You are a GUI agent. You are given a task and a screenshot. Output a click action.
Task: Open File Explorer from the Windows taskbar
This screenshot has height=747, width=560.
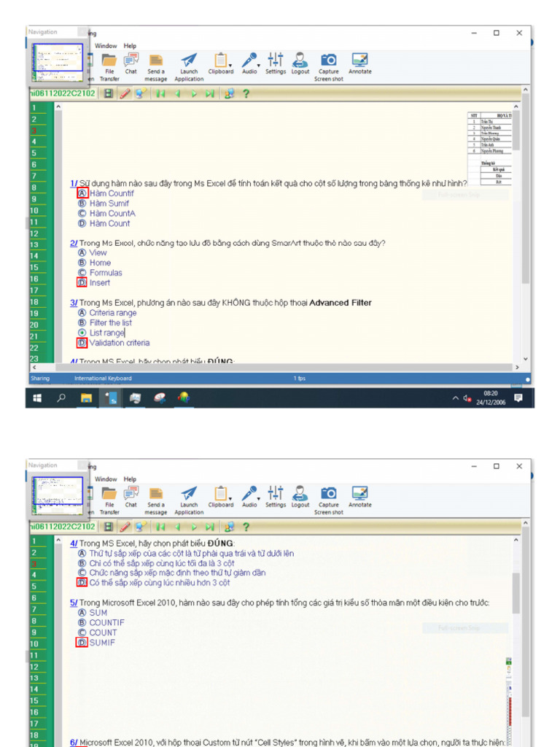pyautogui.click(x=86, y=398)
